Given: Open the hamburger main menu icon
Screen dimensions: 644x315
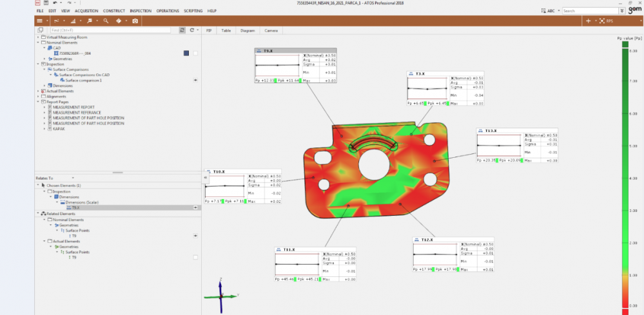Looking at the screenshot, I should click(40, 21).
